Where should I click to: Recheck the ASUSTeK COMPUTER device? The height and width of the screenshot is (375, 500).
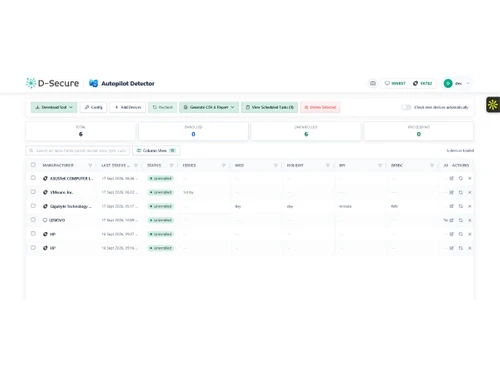pos(461,178)
